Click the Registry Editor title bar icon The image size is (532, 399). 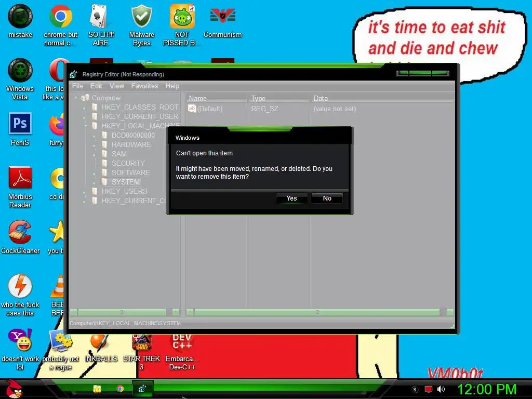pyautogui.click(x=73, y=74)
